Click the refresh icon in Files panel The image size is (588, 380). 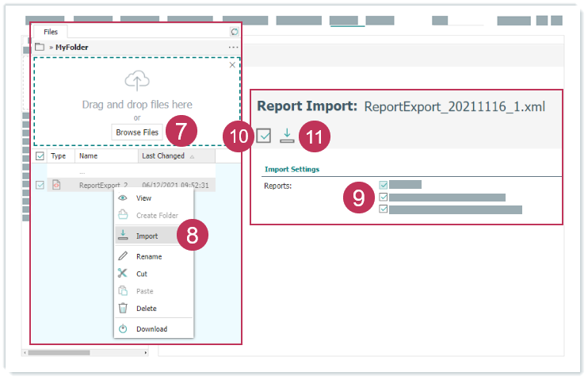pos(234,32)
